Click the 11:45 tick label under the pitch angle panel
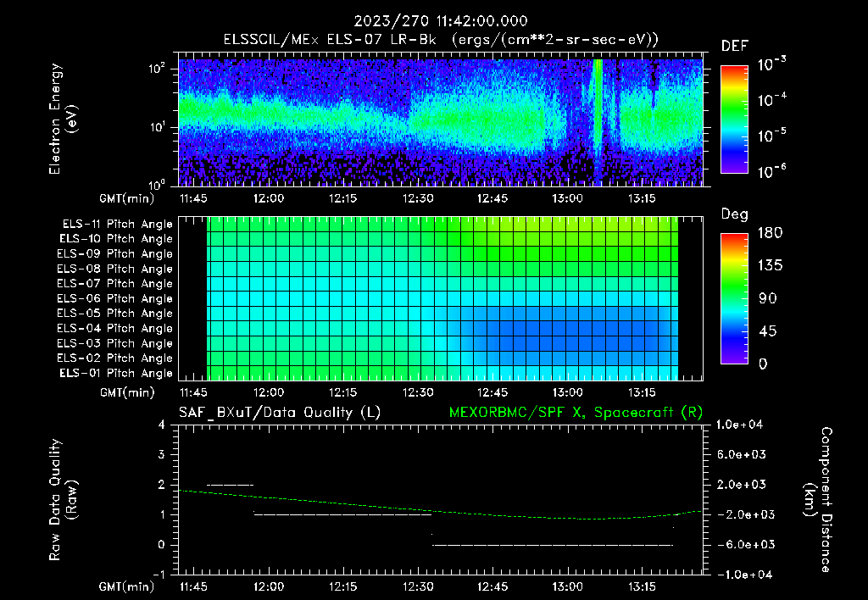Viewport: 868px width, 600px height. pyautogui.click(x=193, y=392)
